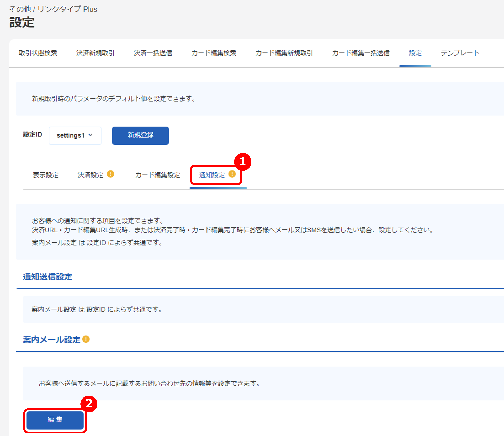The width and height of the screenshot is (504, 436).
Task: Click the 新規登録 button
Action: (x=140, y=136)
